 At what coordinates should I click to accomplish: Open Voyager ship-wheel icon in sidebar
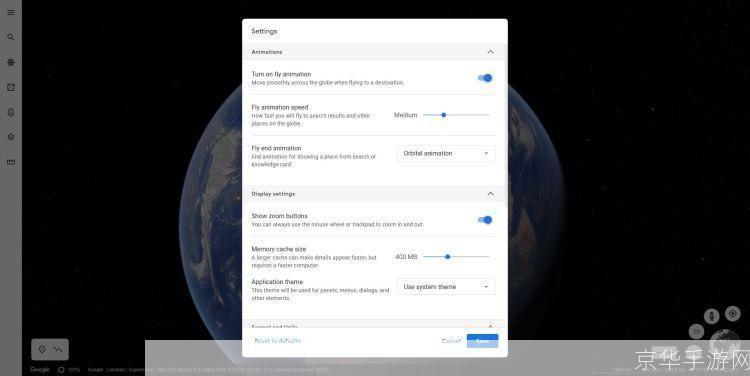(x=11, y=62)
